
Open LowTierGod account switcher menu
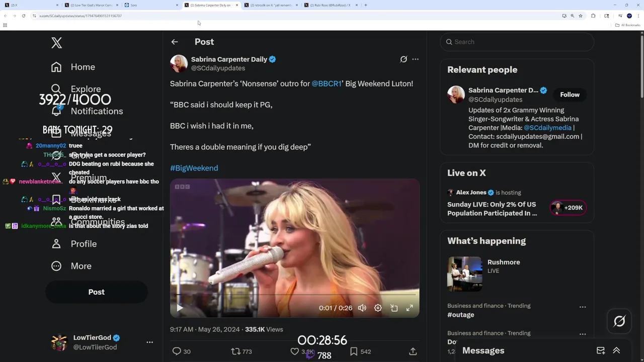pos(149,342)
